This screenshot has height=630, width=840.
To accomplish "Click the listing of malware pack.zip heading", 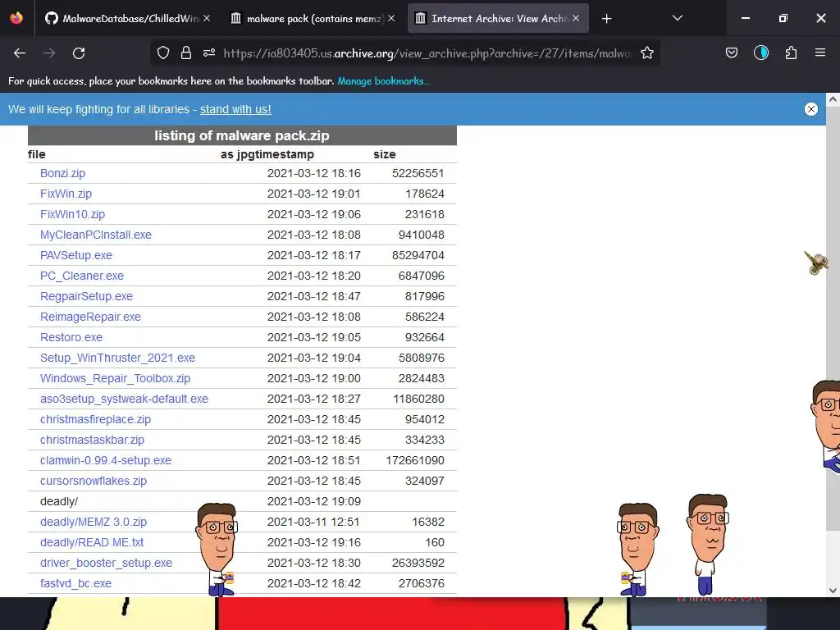I will (x=242, y=135).
